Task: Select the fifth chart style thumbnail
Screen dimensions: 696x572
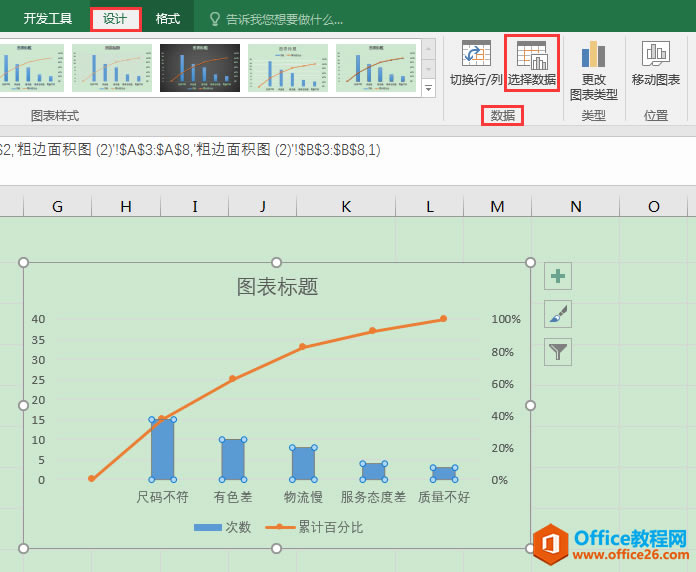Action: point(376,68)
